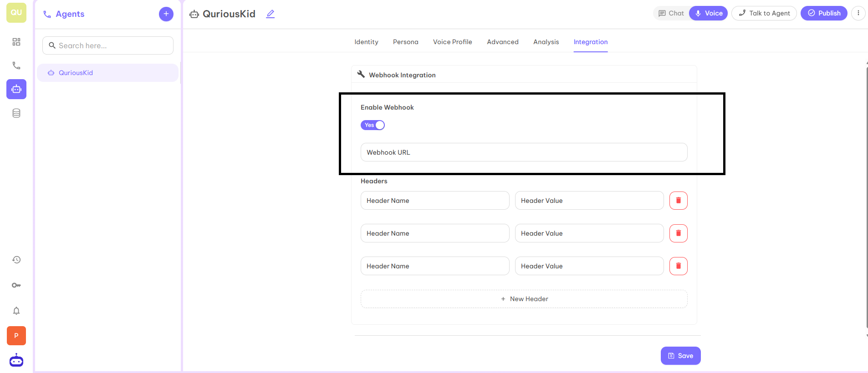Screen dimensions: 868x373
Task: Focus the Search here field
Action: click(x=108, y=45)
